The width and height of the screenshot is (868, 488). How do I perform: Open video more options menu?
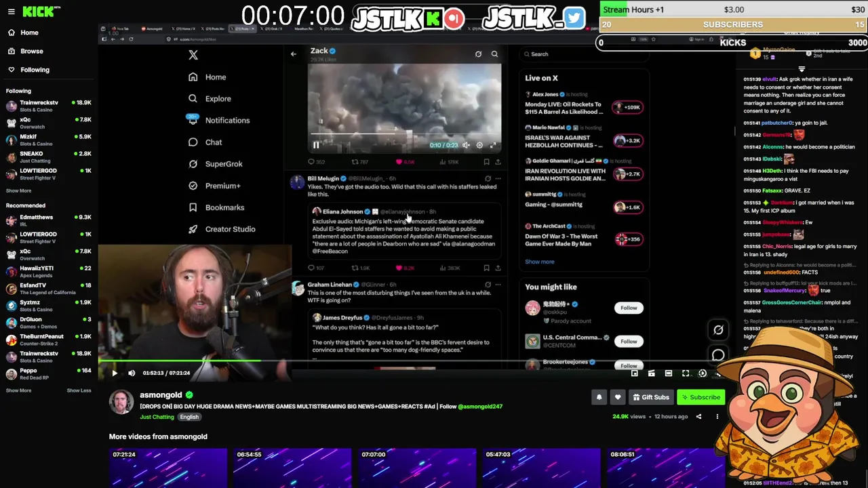click(x=717, y=417)
